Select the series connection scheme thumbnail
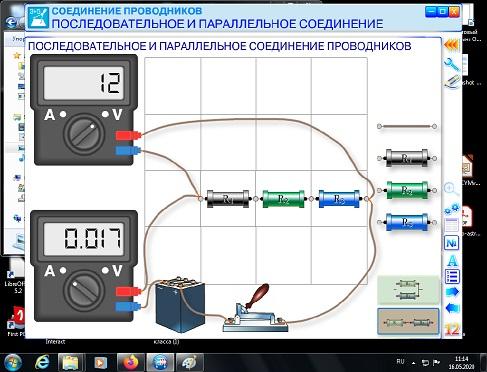This screenshot has height=372, width=487. [x=408, y=322]
